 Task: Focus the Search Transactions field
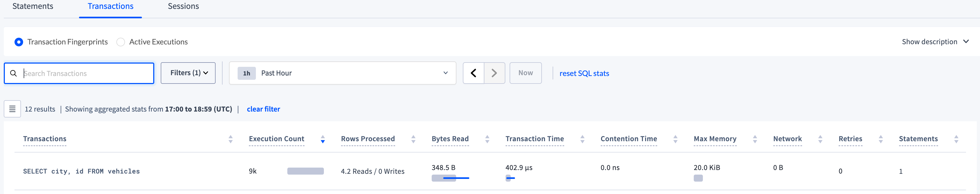79,73
